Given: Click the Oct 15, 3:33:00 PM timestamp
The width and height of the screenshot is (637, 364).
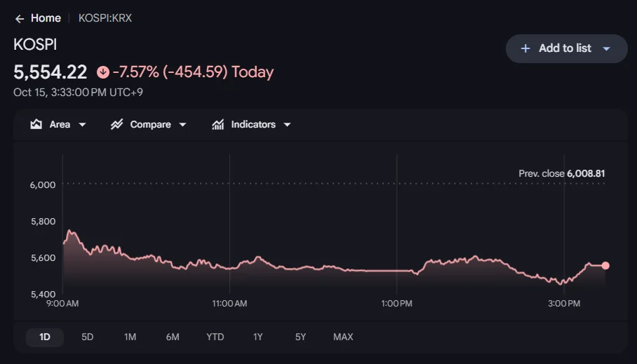Looking at the screenshot, I should pos(78,93).
